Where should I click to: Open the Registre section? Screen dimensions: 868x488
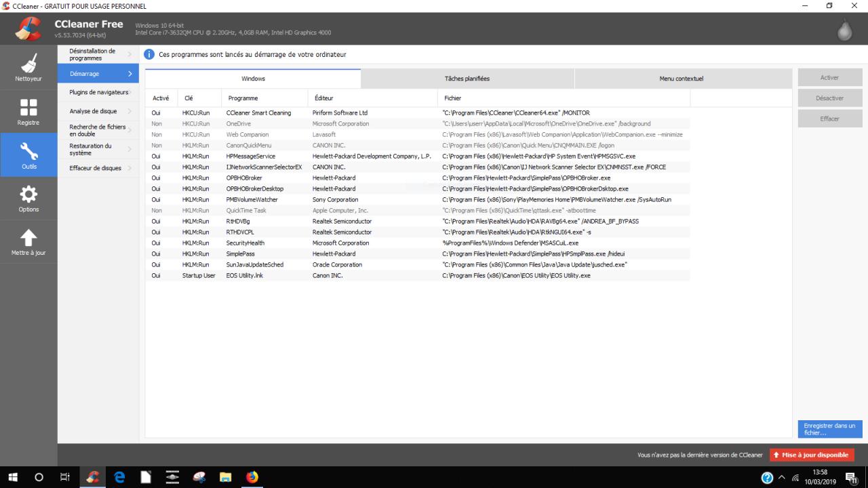pos(28,112)
